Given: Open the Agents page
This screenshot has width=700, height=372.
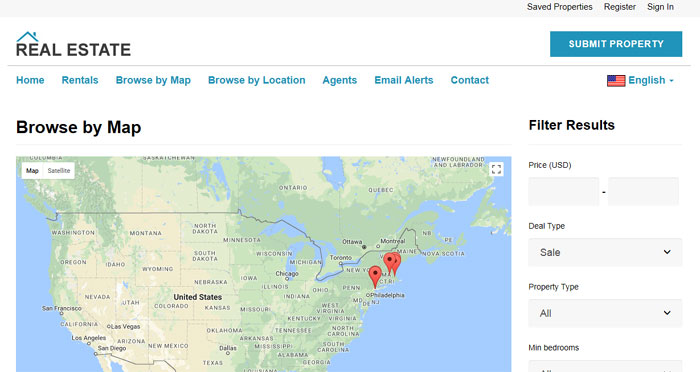Looking at the screenshot, I should coord(340,80).
